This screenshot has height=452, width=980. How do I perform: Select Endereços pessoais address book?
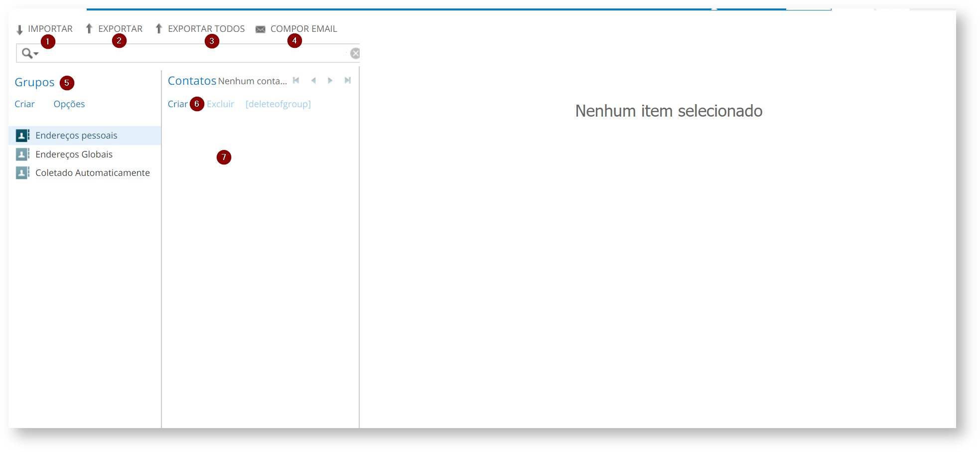(76, 136)
